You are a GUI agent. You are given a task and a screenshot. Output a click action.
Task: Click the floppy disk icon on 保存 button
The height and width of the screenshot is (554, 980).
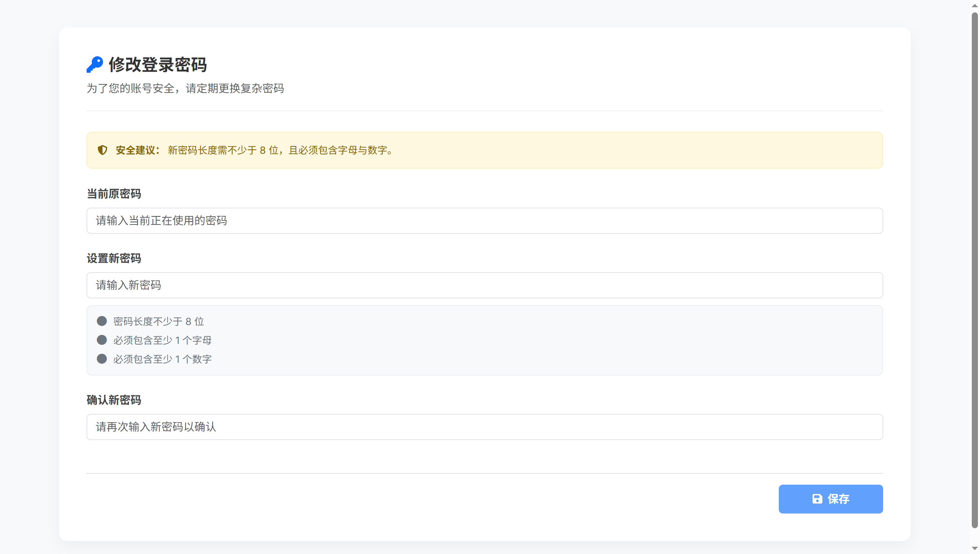point(817,499)
